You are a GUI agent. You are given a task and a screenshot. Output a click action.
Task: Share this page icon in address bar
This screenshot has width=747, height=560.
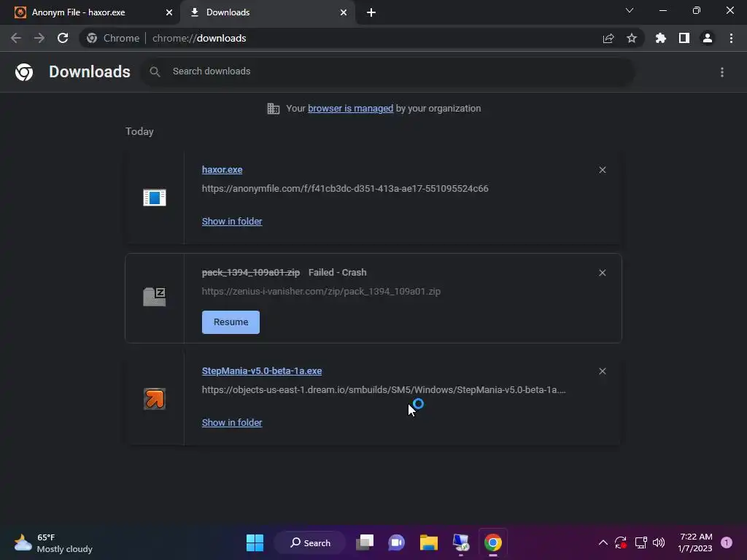point(608,38)
